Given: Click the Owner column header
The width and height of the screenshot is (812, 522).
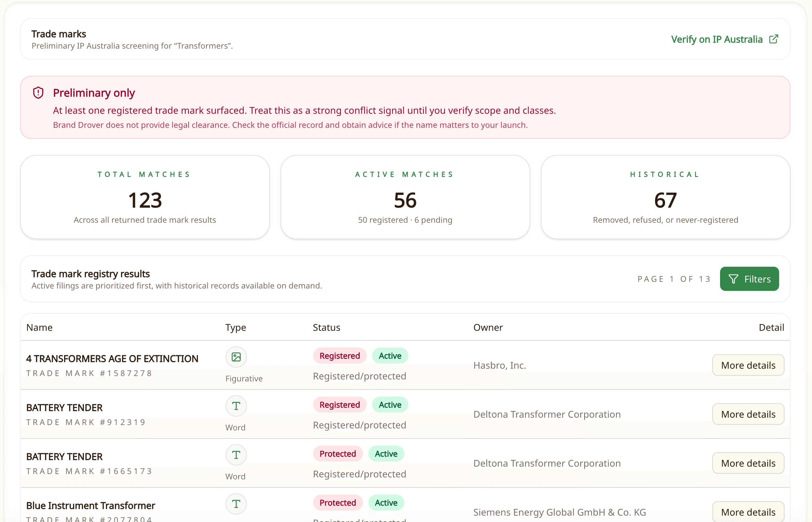Looking at the screenshot, I should [488, 327].
